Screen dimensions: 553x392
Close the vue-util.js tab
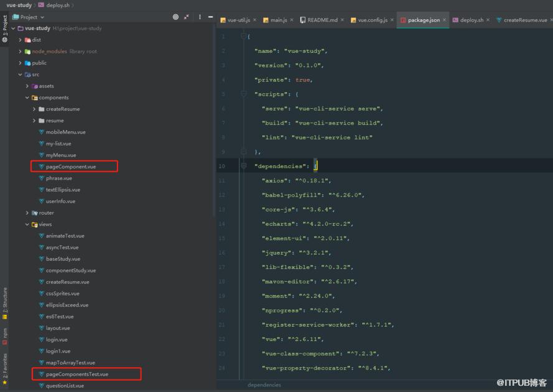point(254,20)
